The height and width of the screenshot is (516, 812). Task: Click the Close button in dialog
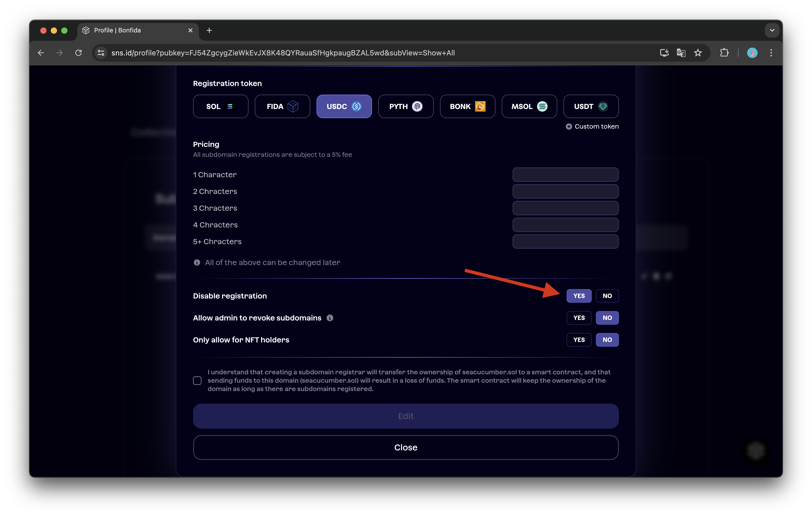406,448
